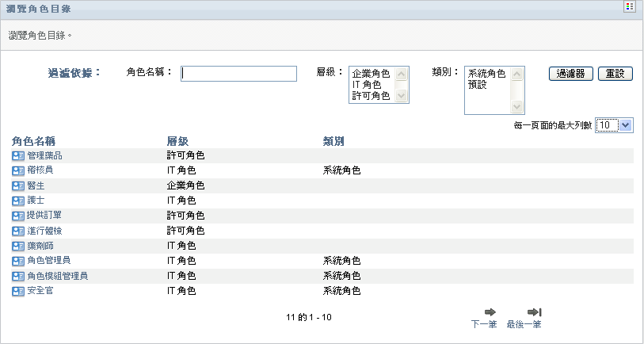Image resolution: width=644 pixels, height=344 pixels.
Task: Sort by 類別 column header
Action: [x=333, y=140]
